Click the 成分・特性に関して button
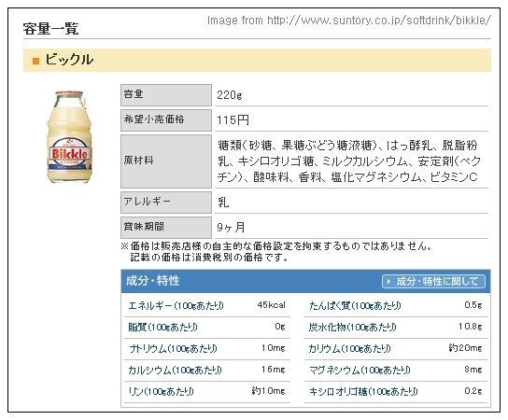 point(433,281)
